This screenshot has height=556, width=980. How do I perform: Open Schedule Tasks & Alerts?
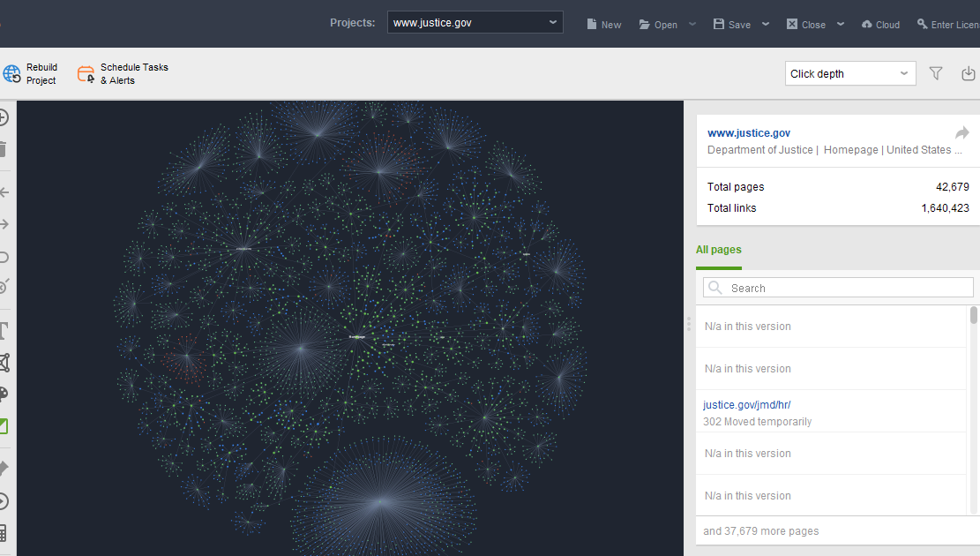point(123,74)
